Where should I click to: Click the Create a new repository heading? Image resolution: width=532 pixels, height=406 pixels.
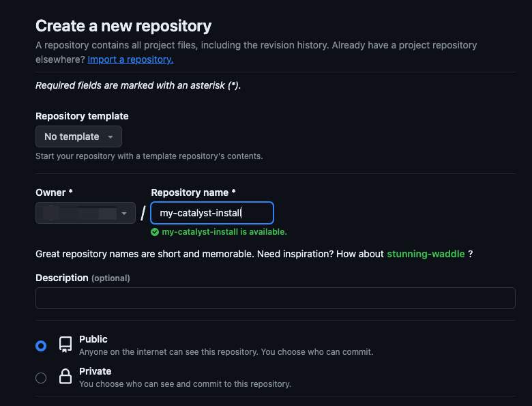point(123,26)
